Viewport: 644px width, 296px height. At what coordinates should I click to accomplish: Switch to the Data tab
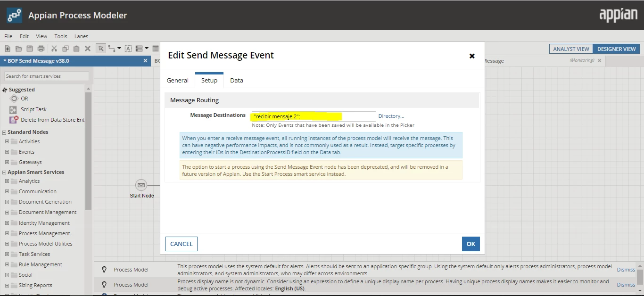pyautogui.click(x=237, y=81)
